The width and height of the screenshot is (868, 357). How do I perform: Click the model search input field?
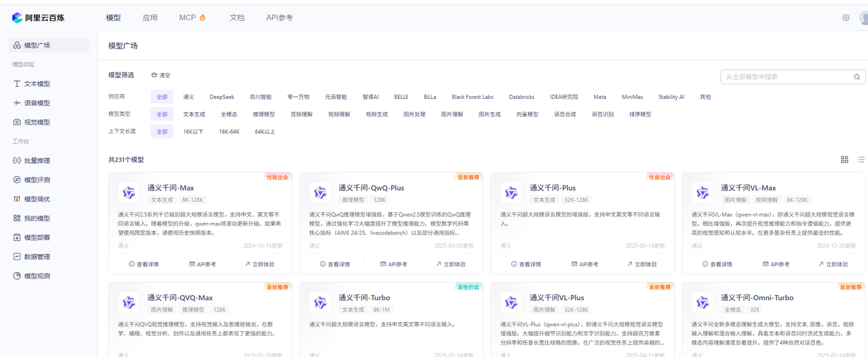[793, 77]
